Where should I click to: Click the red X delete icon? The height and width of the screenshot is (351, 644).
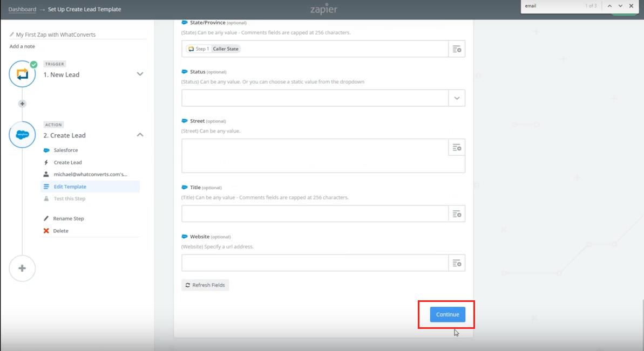46,231
